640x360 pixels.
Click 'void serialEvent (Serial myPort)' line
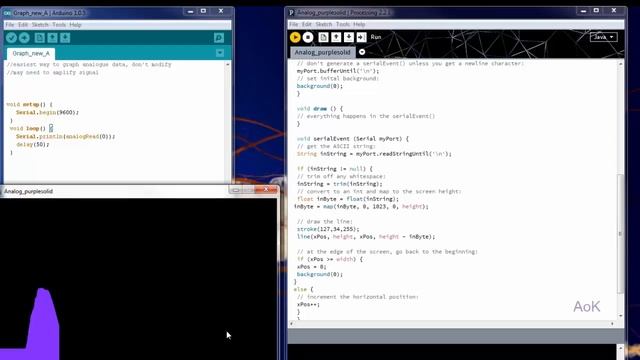pyautogui.click(x=352, y=139)
